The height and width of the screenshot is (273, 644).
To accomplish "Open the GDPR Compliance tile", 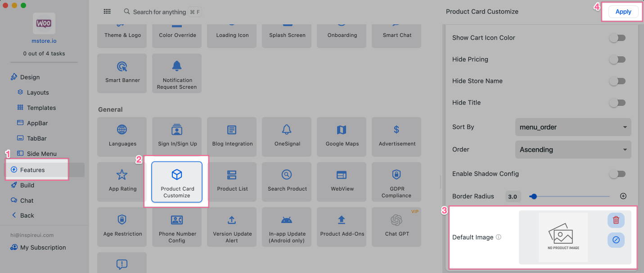I will tap(396, 182).
